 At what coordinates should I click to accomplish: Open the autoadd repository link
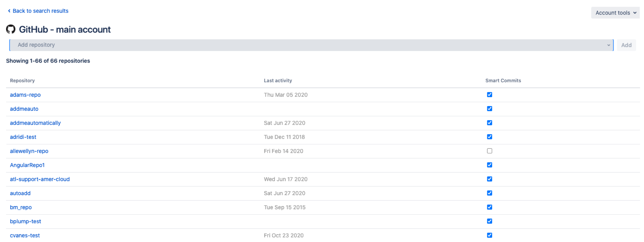tap(20, 193)
